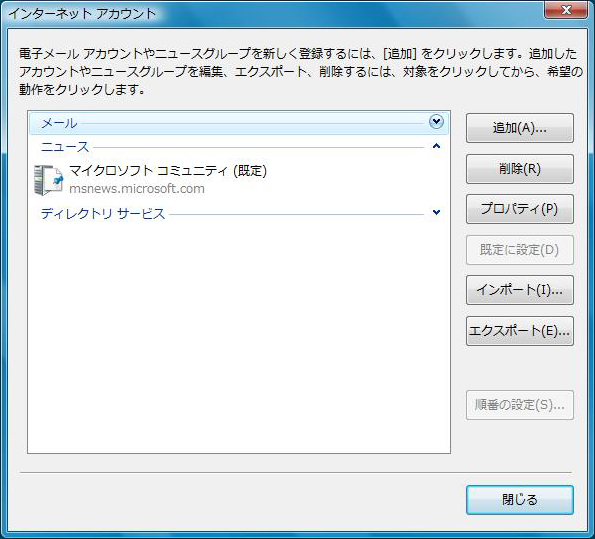
Task: Collapse the ニュース group using its up arrow
Action: point(436,146)
